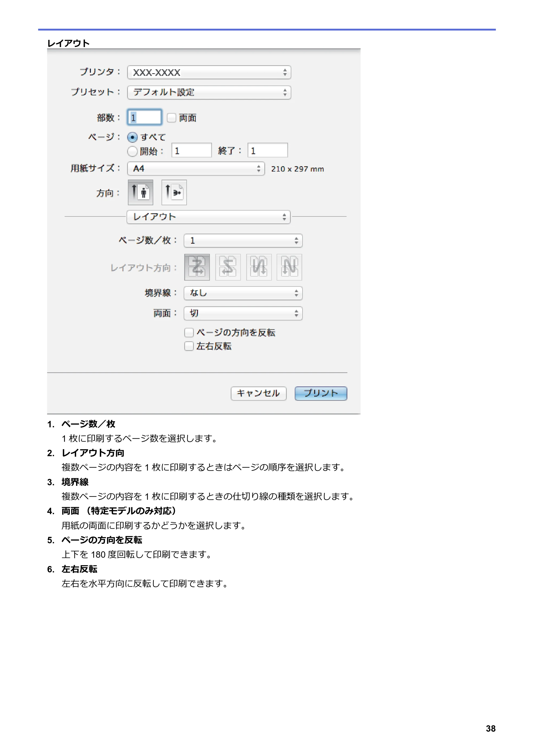
Task: Select the すべて pages radio button
Action: (132, 137)
